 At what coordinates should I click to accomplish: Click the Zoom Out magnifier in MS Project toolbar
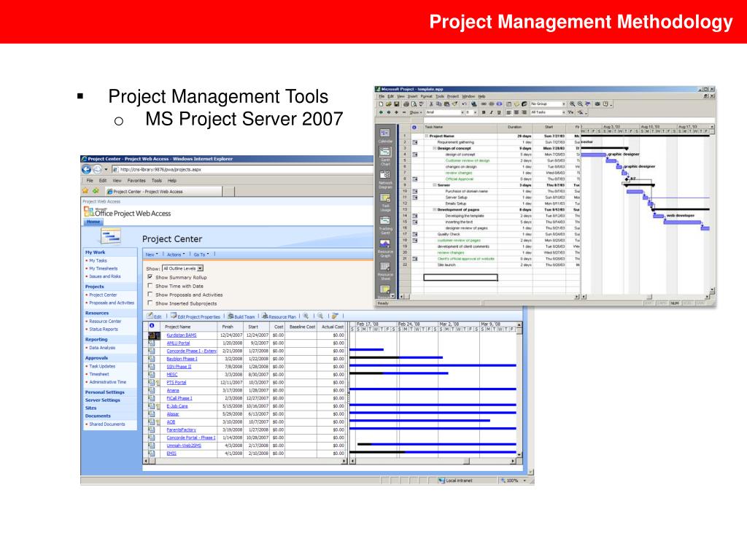coord(580,104)
